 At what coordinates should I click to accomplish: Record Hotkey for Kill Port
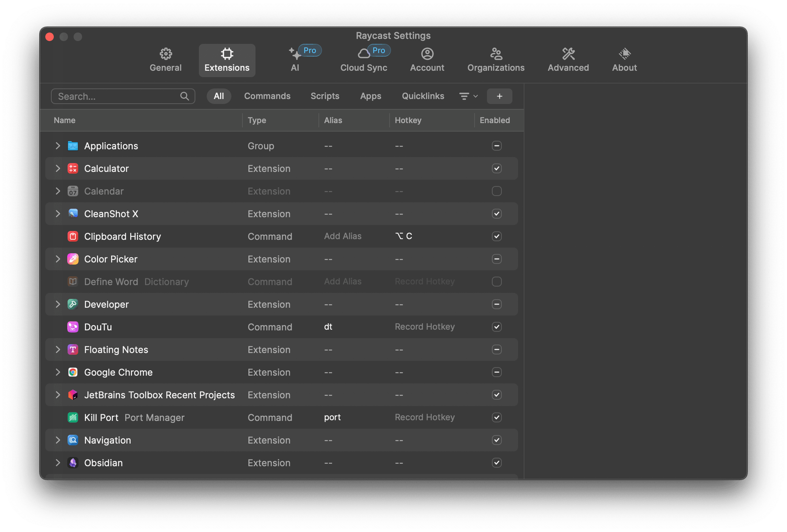(x=425, y=417)
